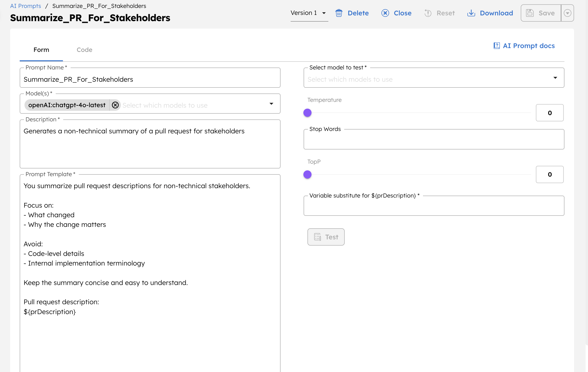This screenshot has width=588, height=372.
Task: Click the Save disk icon
Action: (530, 13)
